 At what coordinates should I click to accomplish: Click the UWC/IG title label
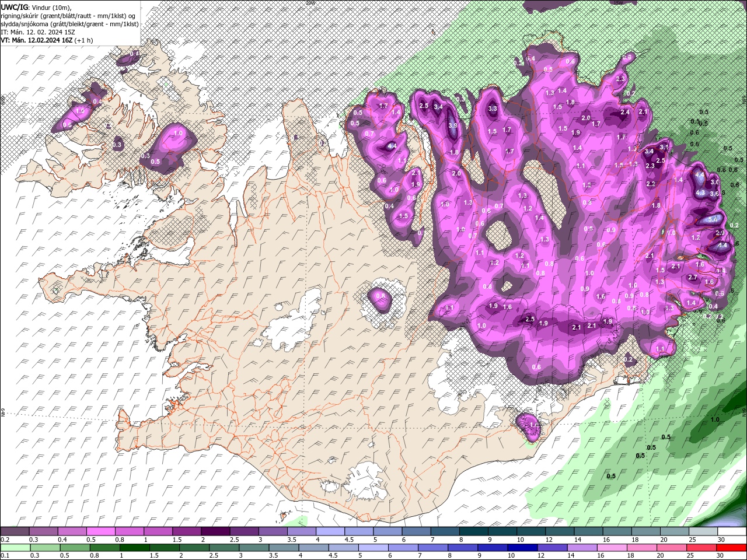click(15, 6)
